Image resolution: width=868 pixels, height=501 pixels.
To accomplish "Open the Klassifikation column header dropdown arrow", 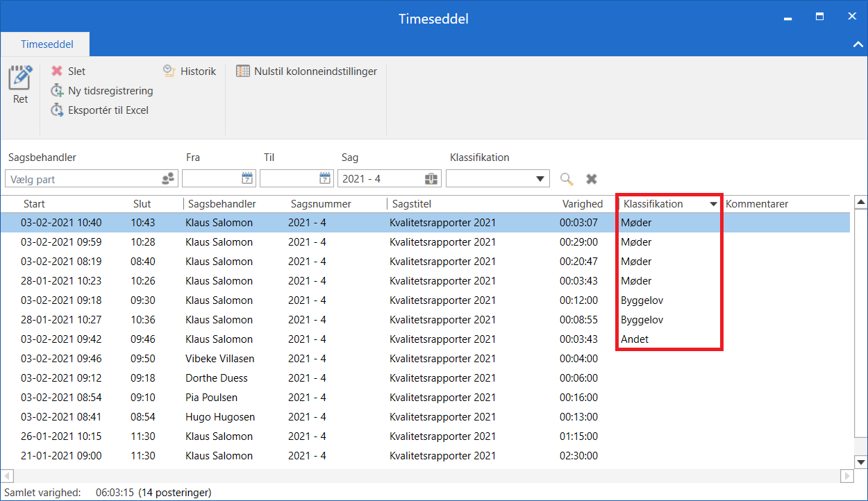I will tap(713, 205).
